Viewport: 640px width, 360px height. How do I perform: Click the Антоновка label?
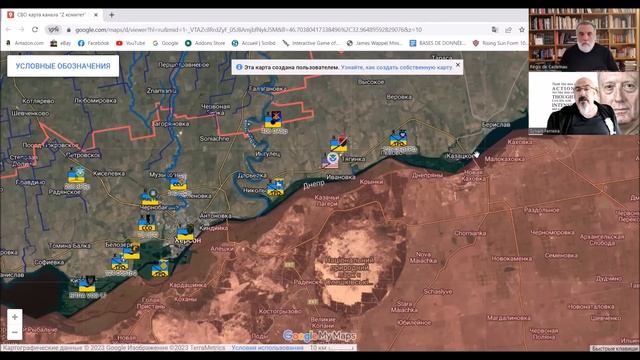(x=216, y=216)
